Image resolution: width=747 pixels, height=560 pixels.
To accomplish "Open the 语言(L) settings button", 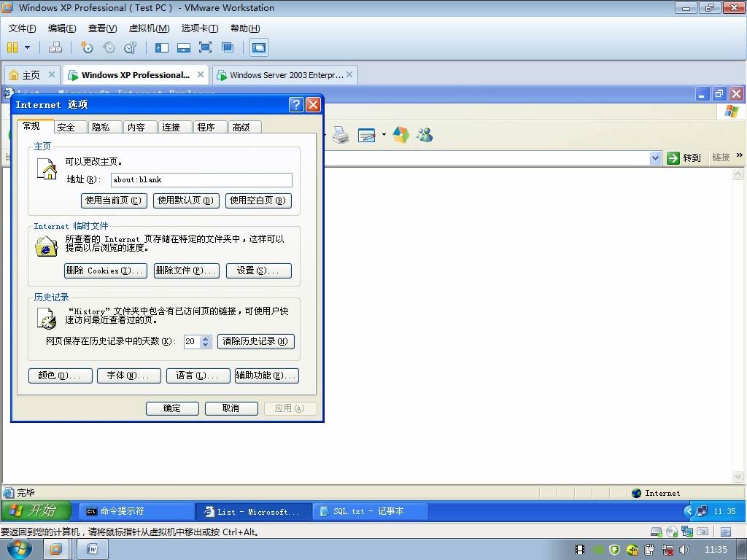I will [198, 376].
